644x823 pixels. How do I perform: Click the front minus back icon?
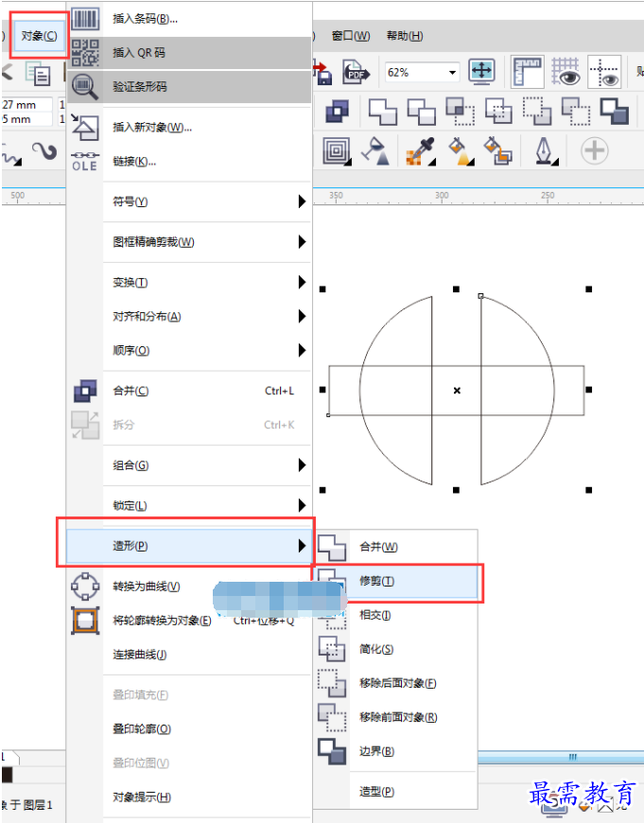(x=537, y=112)
